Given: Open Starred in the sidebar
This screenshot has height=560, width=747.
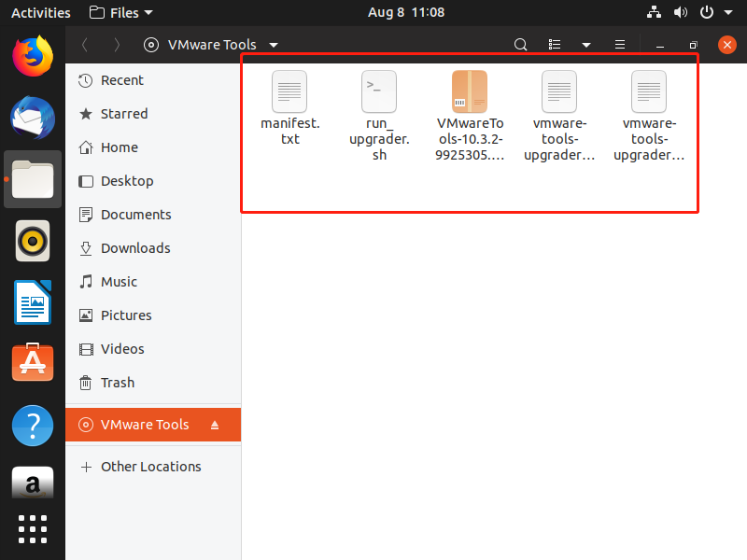Looking at the screenshot, I should click(x=153, y=114).
